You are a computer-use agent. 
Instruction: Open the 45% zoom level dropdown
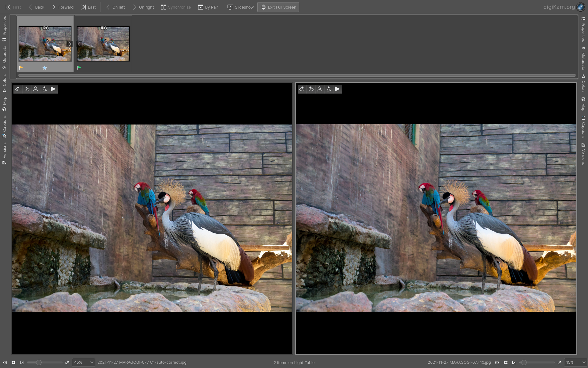(91, 362)
